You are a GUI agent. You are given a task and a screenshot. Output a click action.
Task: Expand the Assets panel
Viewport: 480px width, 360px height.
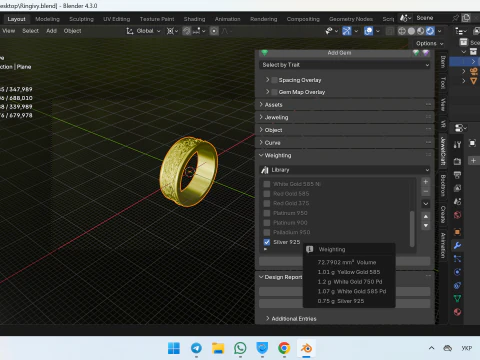tap(345, 105)
